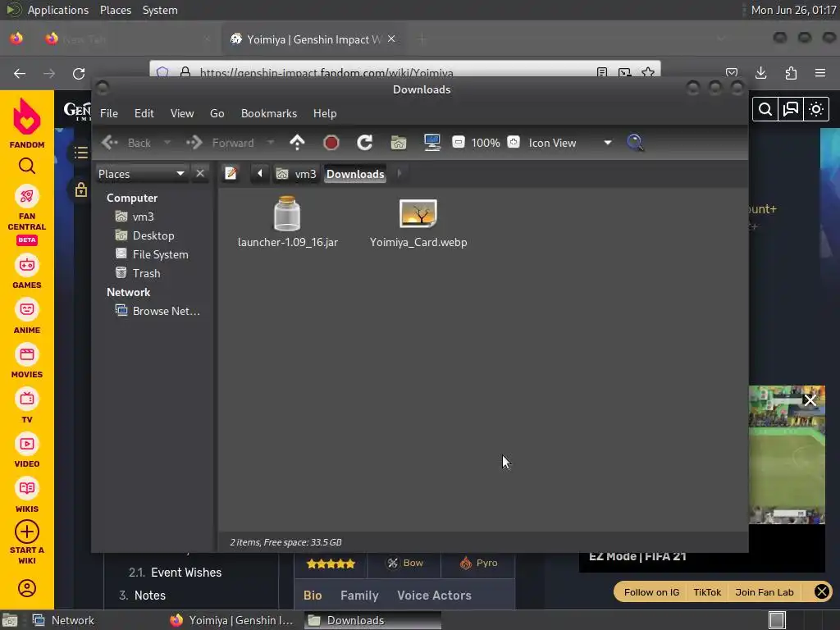Toggle text-based location bar pencil icon

click(x=231, y=174)
